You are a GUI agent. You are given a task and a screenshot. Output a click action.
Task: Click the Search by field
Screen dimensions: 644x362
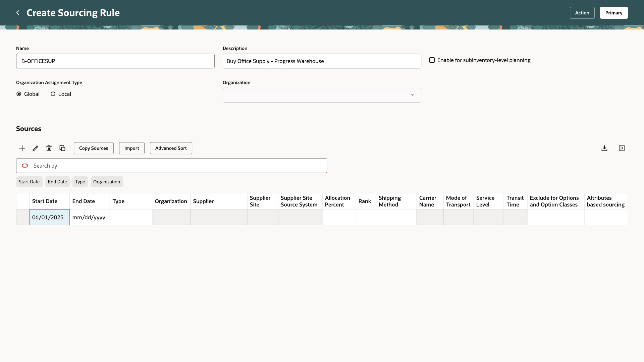172,166
